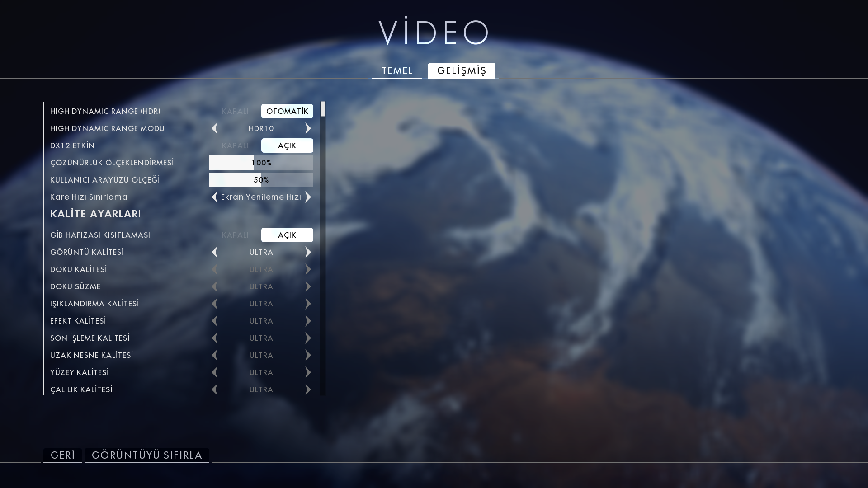Select the Gelişmiş tab
This screenshot has width=868, height=488.
(x=461, y=71)
